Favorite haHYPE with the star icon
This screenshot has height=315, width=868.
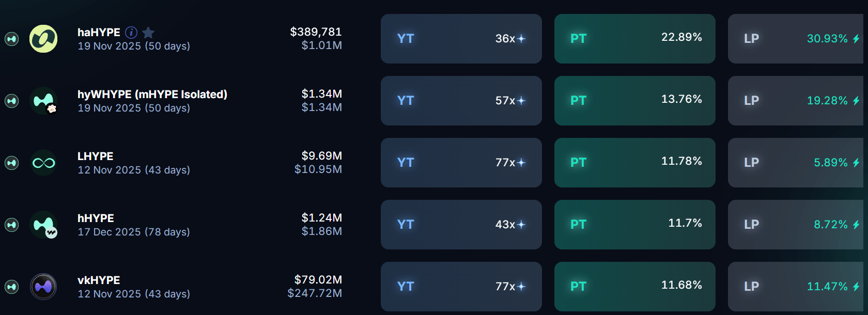point(148,33)
